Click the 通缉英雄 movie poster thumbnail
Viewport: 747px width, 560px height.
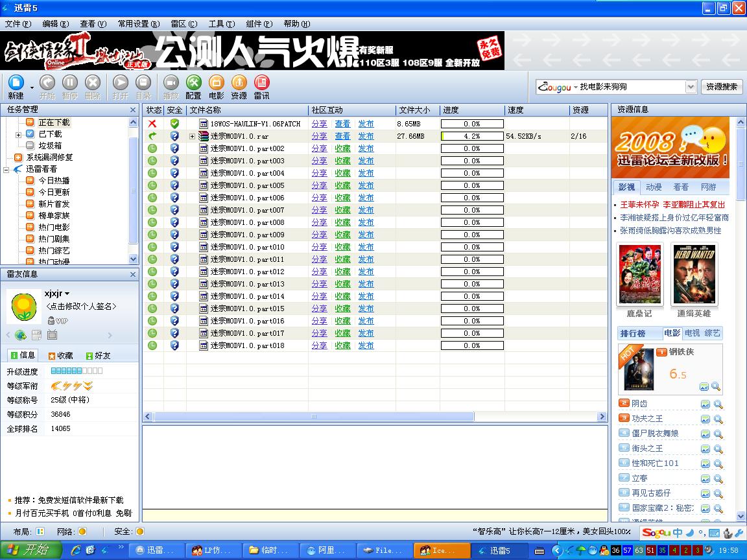point(694,275)
